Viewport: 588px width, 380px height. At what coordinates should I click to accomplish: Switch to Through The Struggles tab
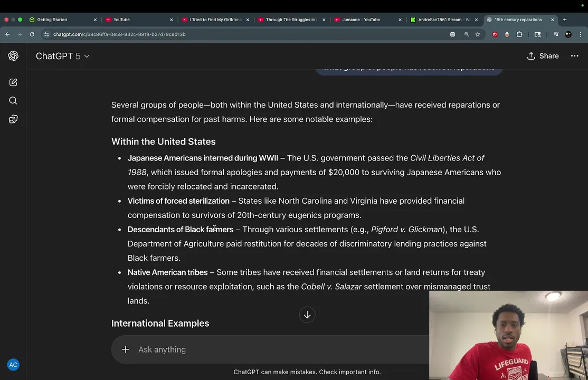coord(292,20)
